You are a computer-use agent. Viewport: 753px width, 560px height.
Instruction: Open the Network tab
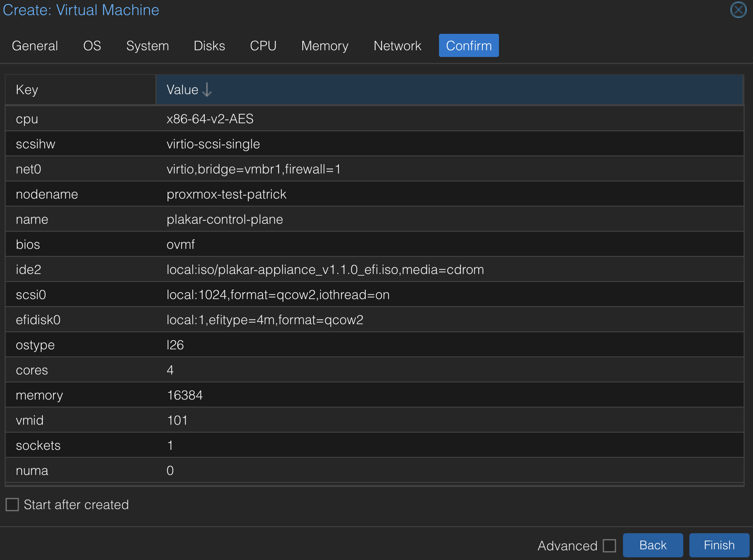397,46
